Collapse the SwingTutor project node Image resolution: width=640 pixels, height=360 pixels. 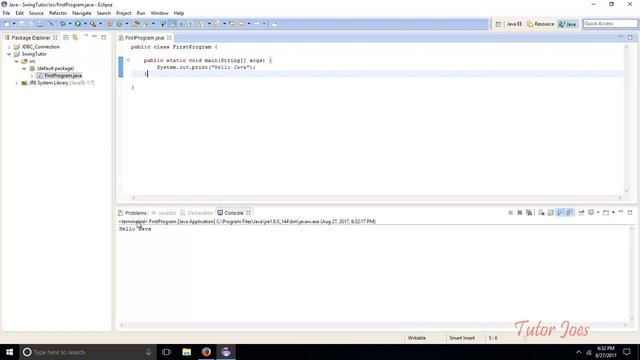tap(9, 54)
